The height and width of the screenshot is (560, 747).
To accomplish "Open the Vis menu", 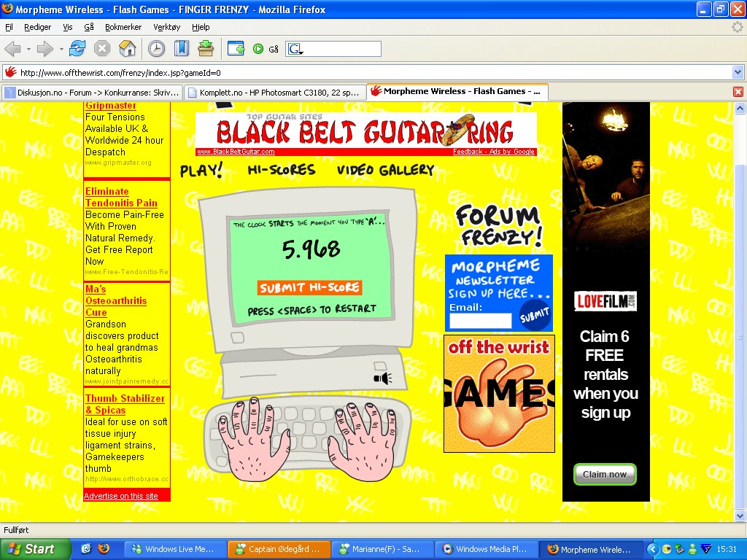I will point(68,27).
